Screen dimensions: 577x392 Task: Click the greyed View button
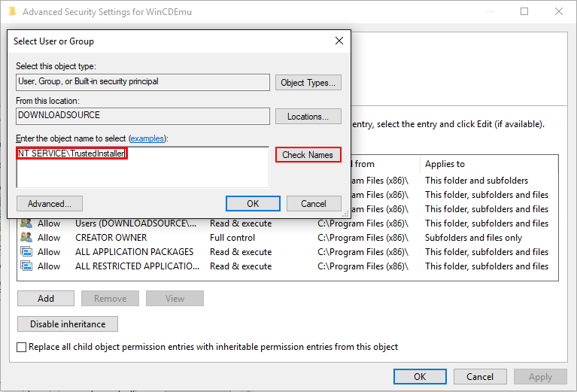175,298
